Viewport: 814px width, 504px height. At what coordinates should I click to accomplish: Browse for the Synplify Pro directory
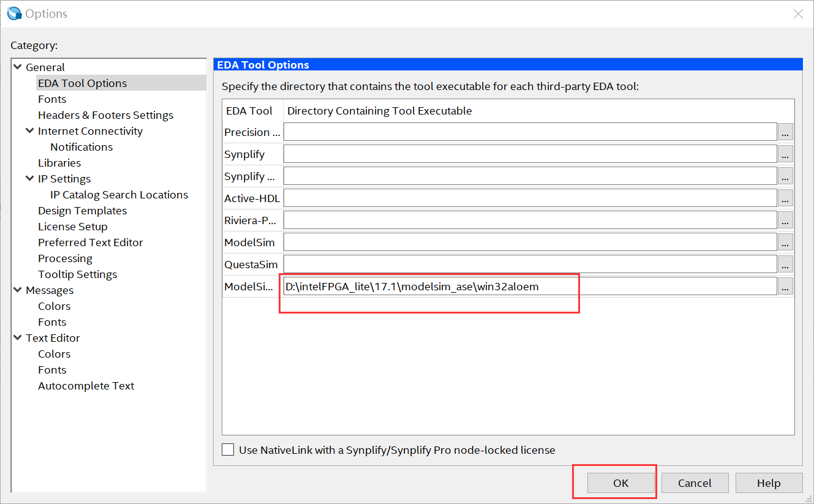[786, 176]
